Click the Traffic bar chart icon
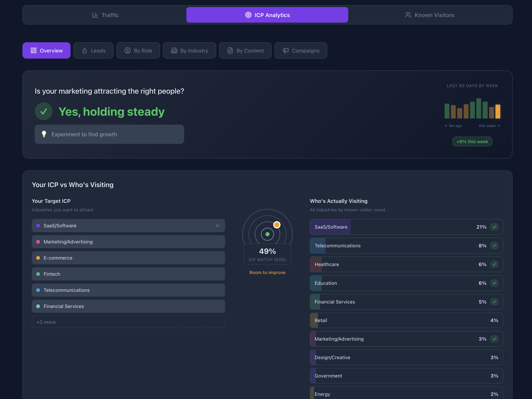The width and height of the screenshot is (532, 399). point(95,15)
